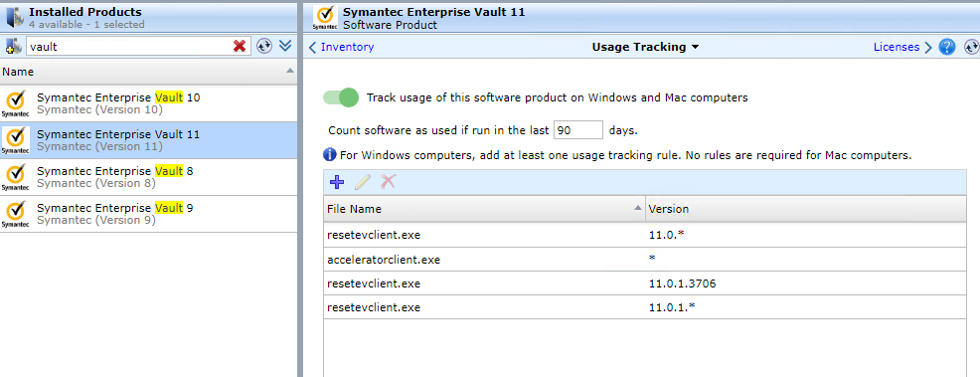Viewport: 980px width, 377px height.
Task: Click the refresh icon beside the help button
Action: point(971,47)
